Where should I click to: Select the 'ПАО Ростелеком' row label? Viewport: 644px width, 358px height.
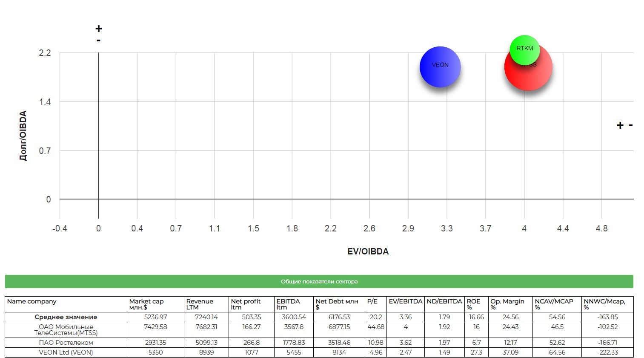tap(66, 343)
